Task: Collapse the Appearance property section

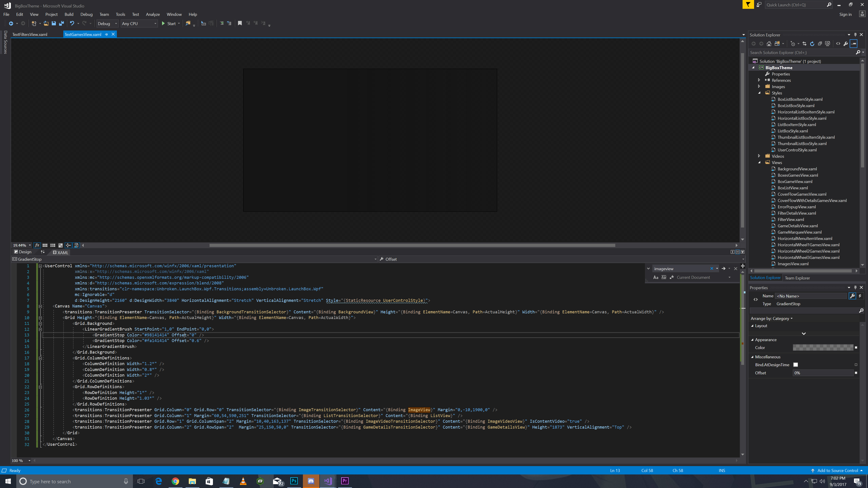Action: [752, 340]
